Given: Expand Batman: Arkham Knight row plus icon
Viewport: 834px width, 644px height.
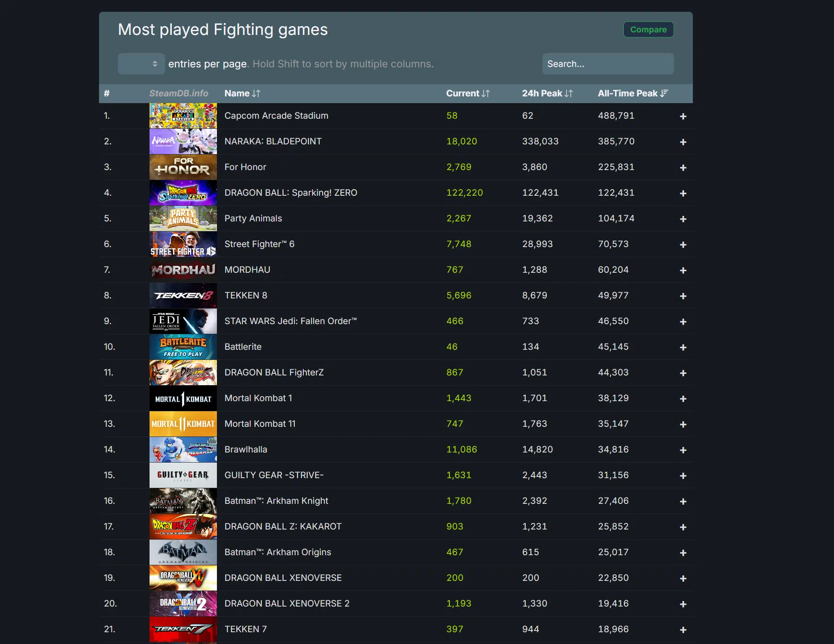Looking at the screenshot, I should (683, 501).
